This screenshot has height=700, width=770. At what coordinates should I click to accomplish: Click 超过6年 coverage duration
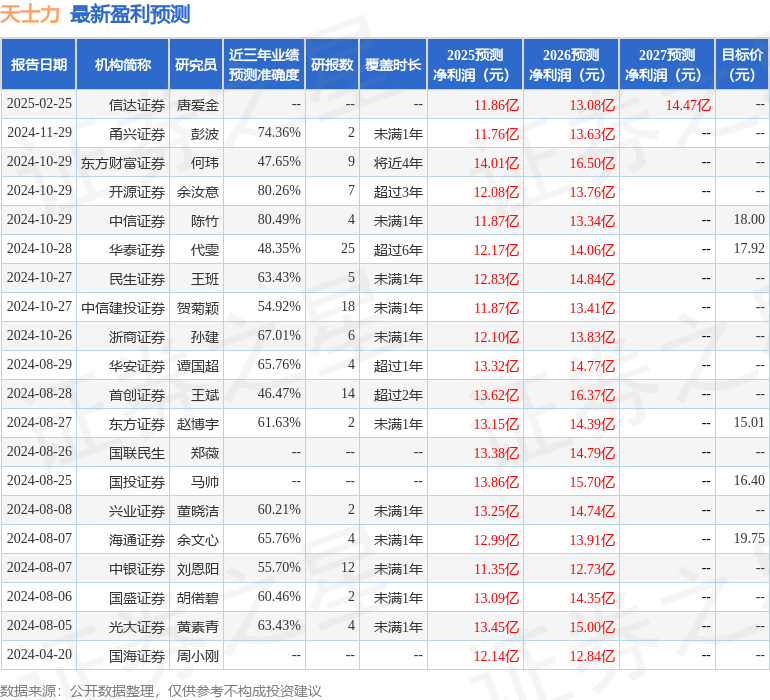point(398,250)
